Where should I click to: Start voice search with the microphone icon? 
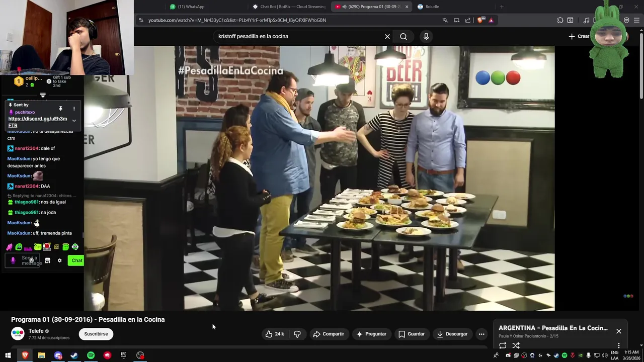click(x=426, y=36)
